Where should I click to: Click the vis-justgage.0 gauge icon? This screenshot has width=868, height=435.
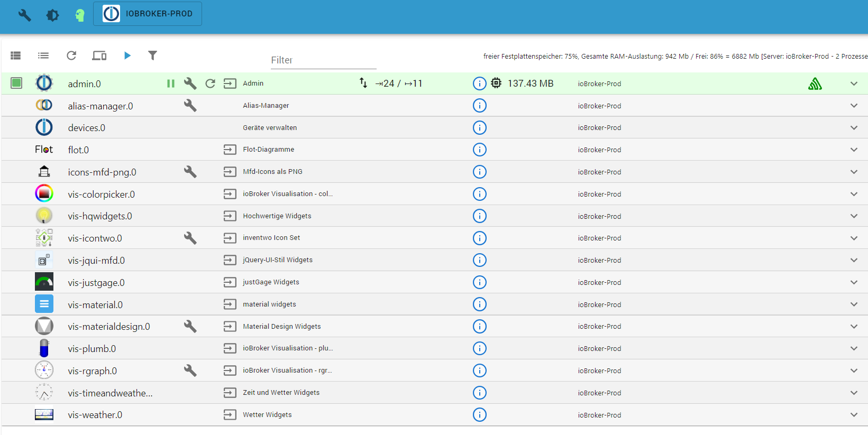(44, 282)
